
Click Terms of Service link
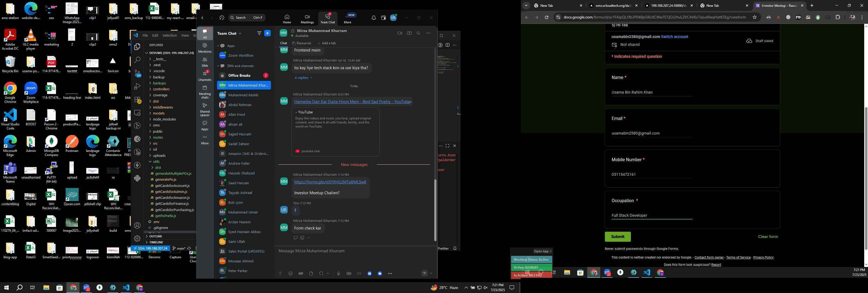[738, 258]
